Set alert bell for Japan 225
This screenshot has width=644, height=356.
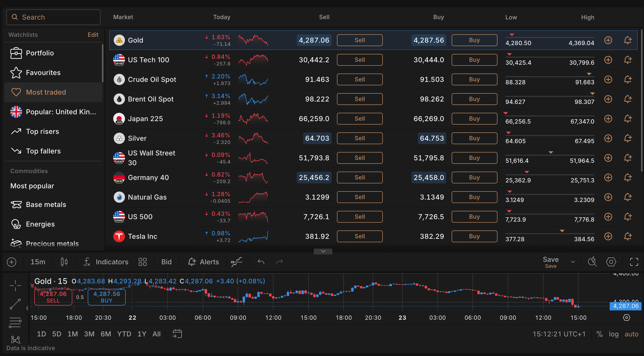(627, 119)
